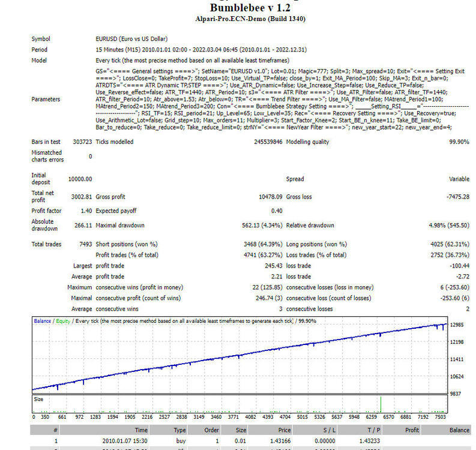Click the 'Mismatched charts errors' label

47,156
